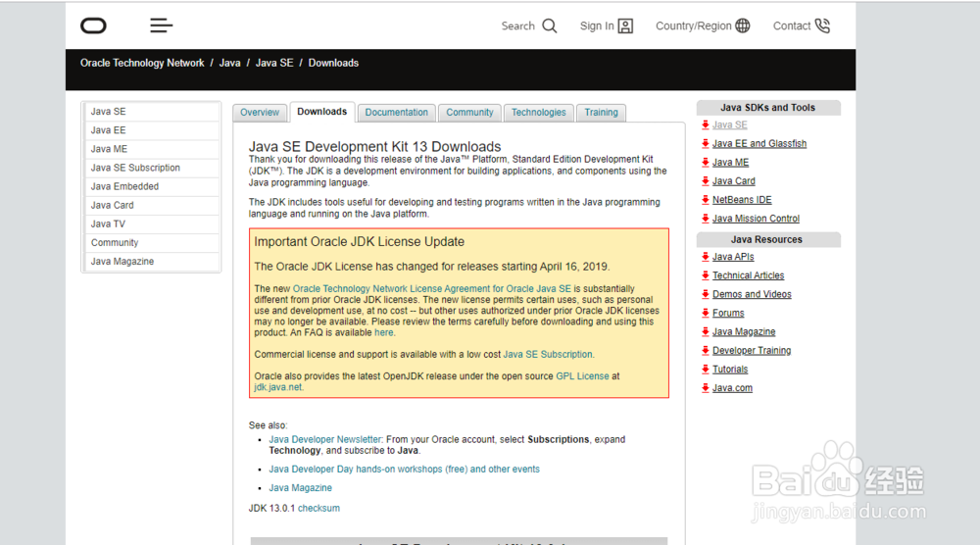The image size is (980, 545).
Task: Select Java EE in left sidebar
Action: click(x=151, y=130)
